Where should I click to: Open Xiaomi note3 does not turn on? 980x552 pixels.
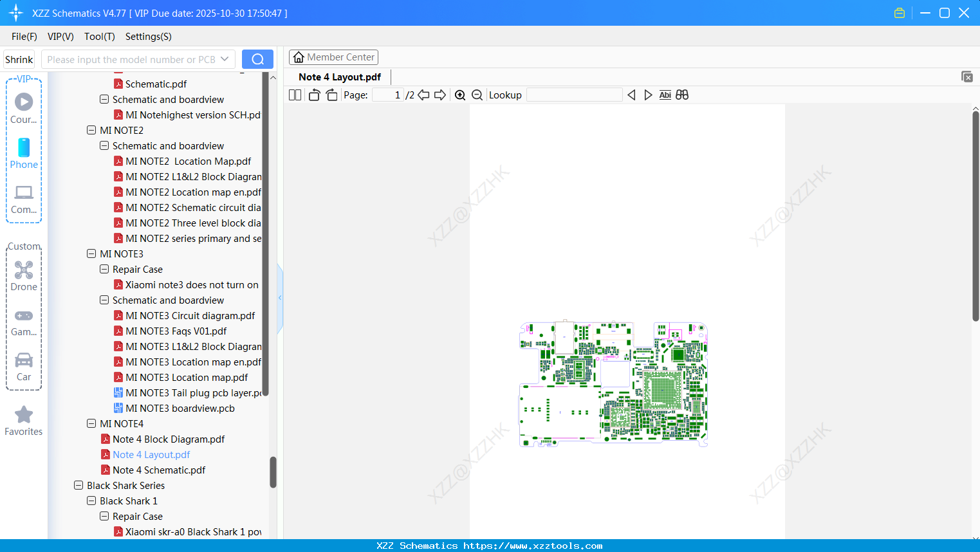tap(187, 284)
